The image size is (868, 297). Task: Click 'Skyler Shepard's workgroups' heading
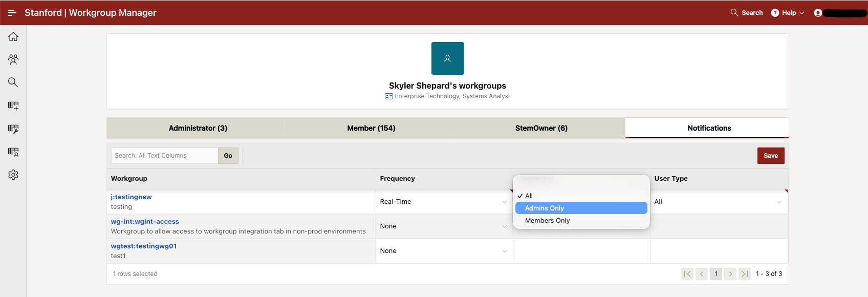(447, 86)
